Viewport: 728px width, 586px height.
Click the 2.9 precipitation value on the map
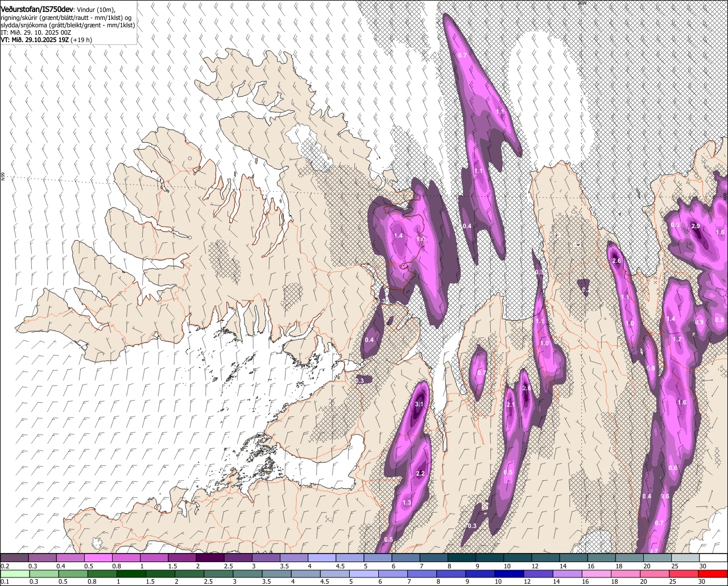click(695, 226)
